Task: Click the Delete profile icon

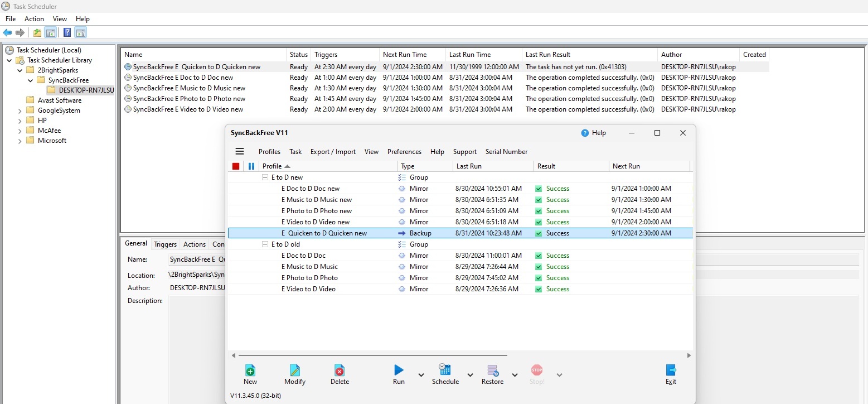Action: click(340, 370)
